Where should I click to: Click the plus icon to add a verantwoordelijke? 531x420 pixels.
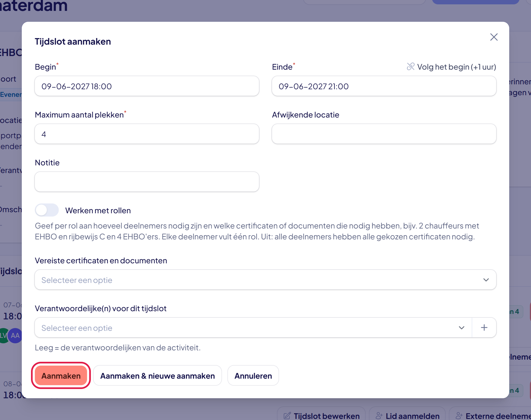(484, 328)
